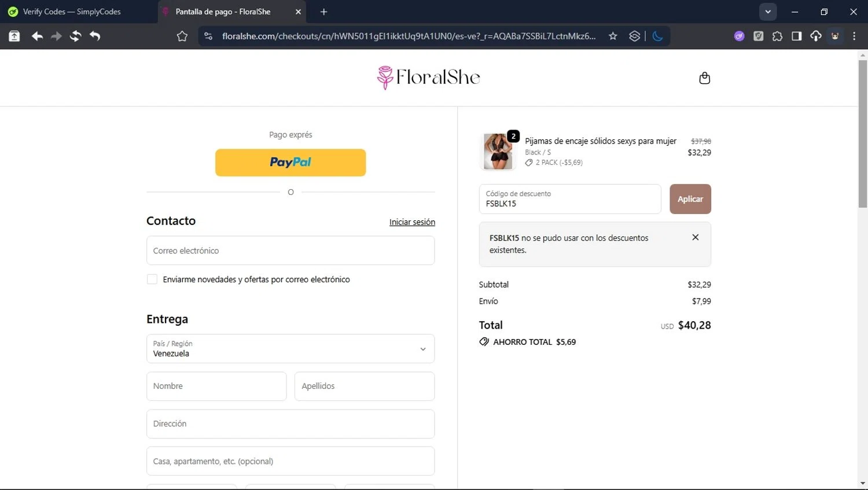868x490 pixels.
Task: Click the tag icon beside AHORRO TOTAL
Action: tap(484, 342)
